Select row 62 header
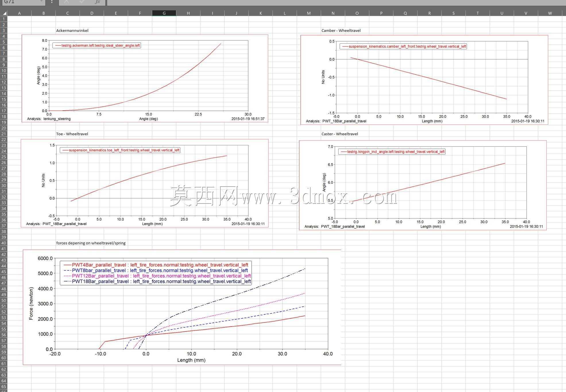Viewport: 566px width, 392px height. point(4,369)
